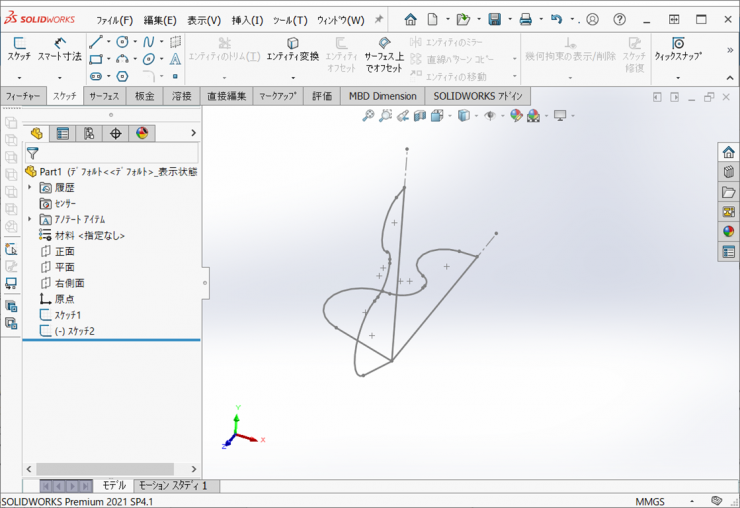The height and width of the screenshot is (508, 740).
Task: Click the Save icon in the top toolbar
Action: tap(494, 19)
